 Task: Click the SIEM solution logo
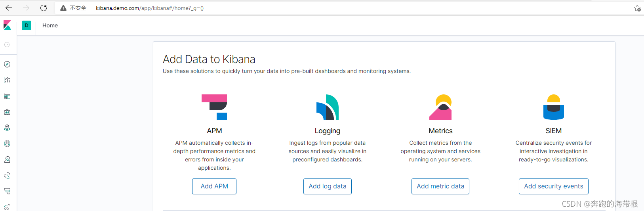pos(553,107)
